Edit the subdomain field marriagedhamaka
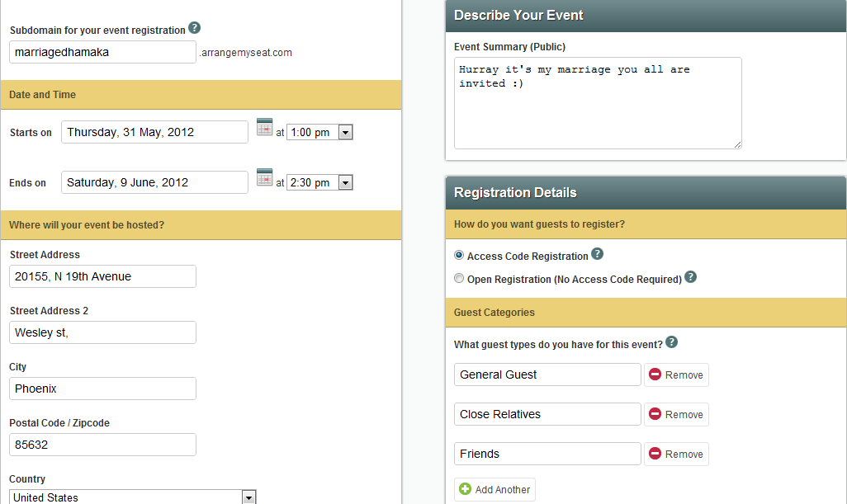 click(x=102, y=52)
